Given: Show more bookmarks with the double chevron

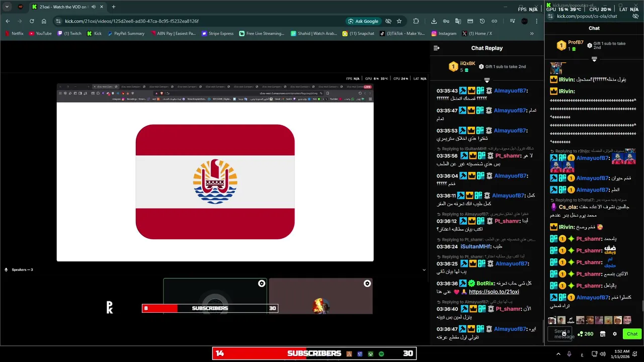Looking at the screenshot, I should [x=532, y=34].
